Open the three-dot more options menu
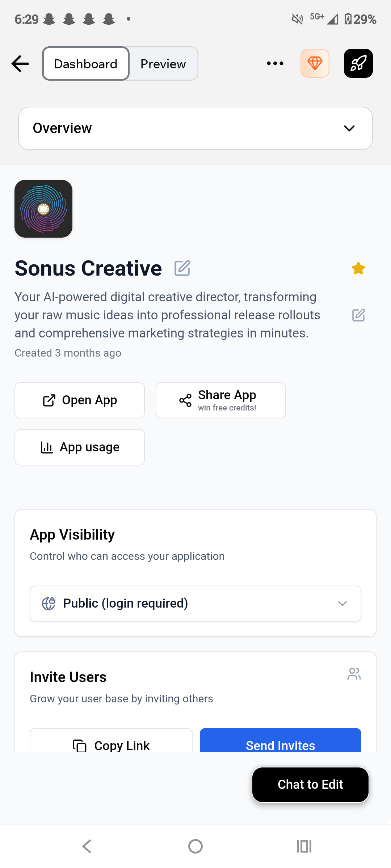Viewport: 391px width, 868px height. tap(275, 63)
